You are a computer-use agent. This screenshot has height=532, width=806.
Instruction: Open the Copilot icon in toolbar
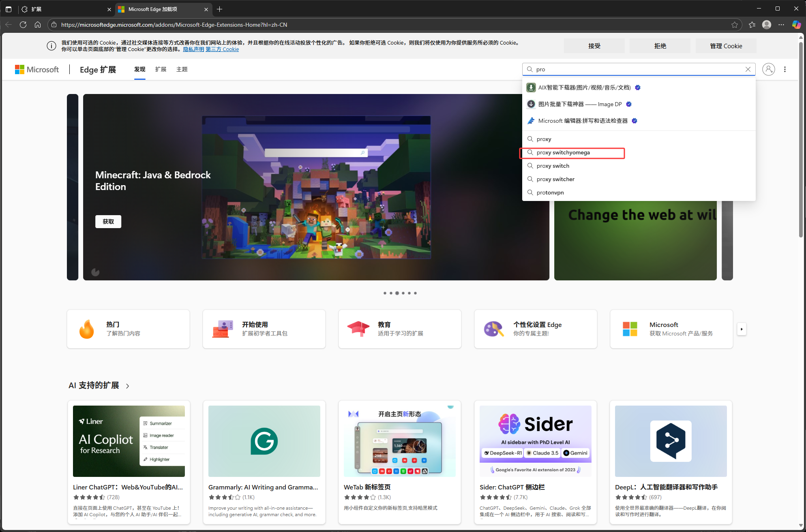(x=796, y=25)
